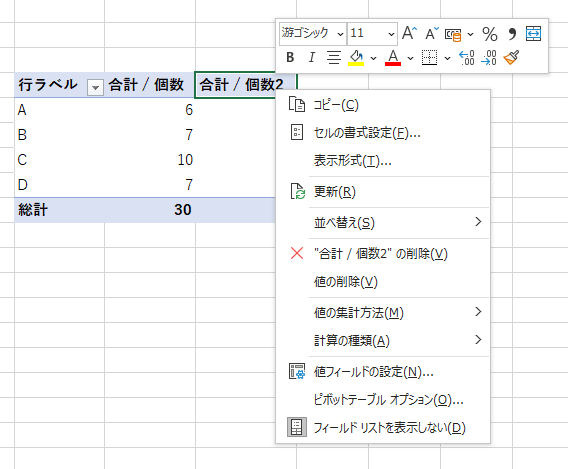Viewport: 568px width, 469px height.
Task: Select row label A
Action: coord(59,110)
